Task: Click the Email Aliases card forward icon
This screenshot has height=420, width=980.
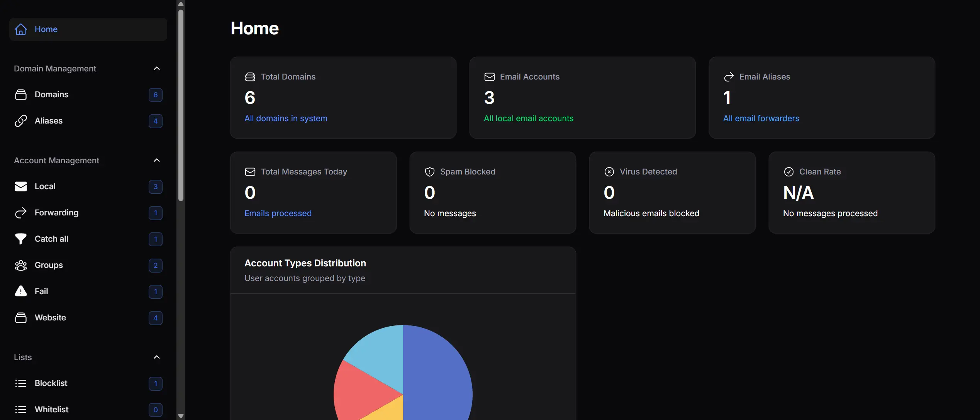Action: pyautogui.click(x=729, y=77)
